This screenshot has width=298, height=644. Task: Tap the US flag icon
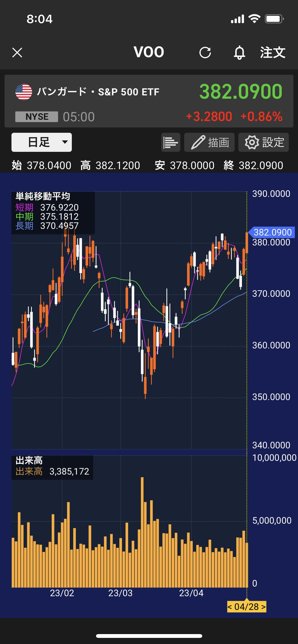[24, 92]
